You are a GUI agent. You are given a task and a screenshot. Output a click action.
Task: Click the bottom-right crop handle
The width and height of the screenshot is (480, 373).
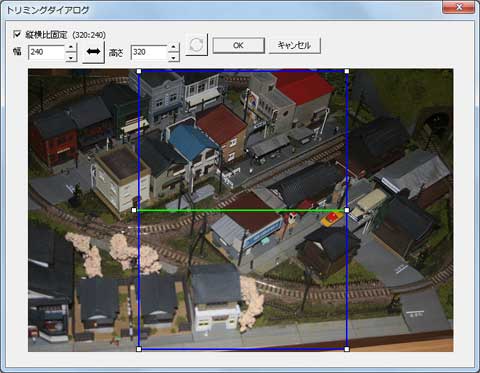pyautogui.click(x=347, y=349)
